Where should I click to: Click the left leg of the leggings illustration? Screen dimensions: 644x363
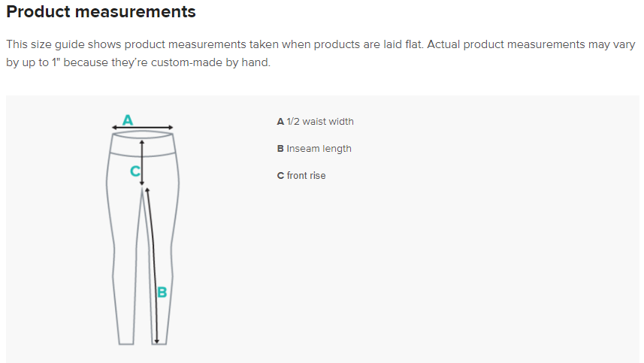pyautogui.click(x=124, y=263)
